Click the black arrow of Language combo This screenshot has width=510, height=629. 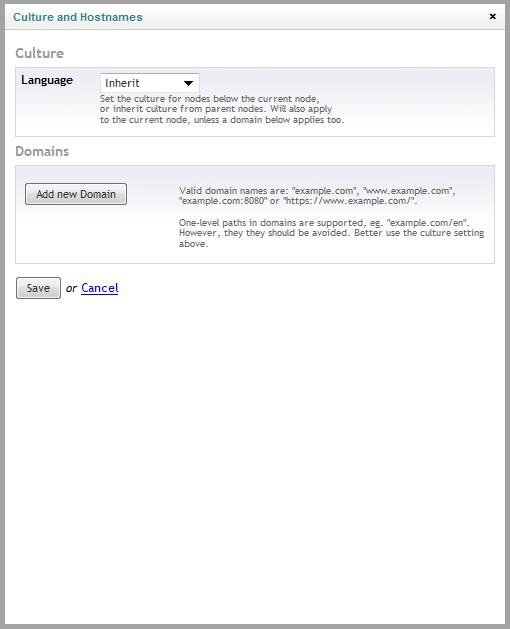[188, 83]
